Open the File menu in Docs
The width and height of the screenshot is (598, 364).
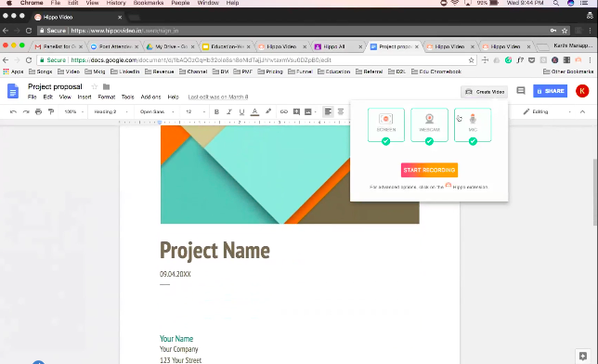(32, 97)
